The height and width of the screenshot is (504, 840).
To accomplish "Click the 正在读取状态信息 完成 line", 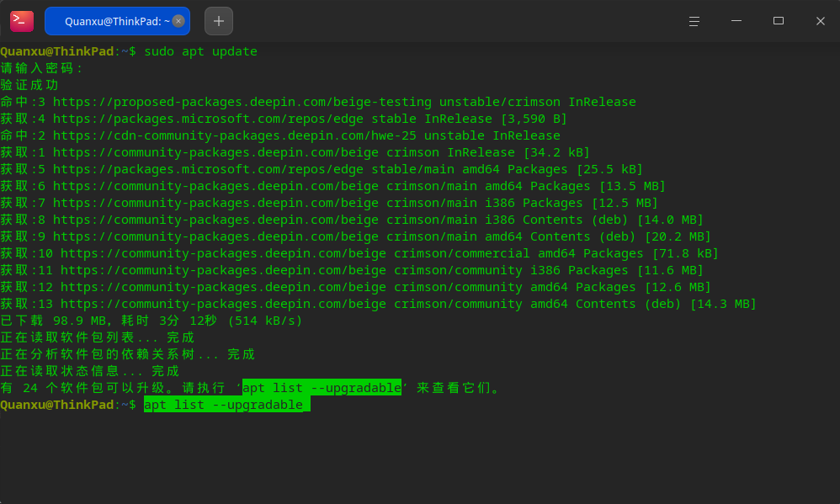I will (x=89, y=371).
